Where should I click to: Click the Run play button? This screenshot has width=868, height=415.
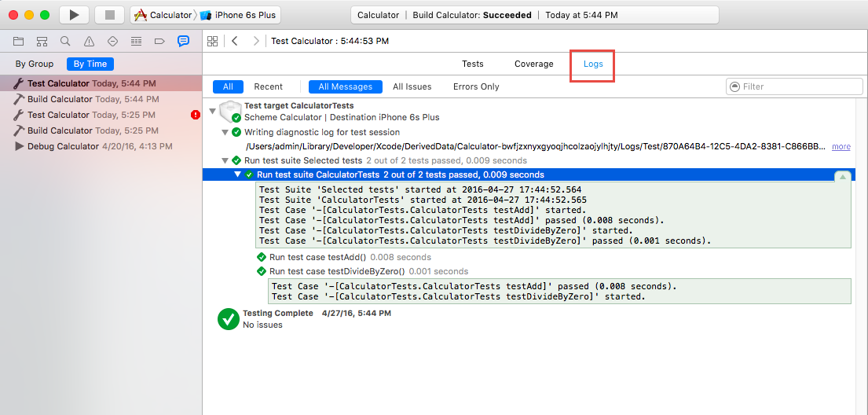point(74,15)
